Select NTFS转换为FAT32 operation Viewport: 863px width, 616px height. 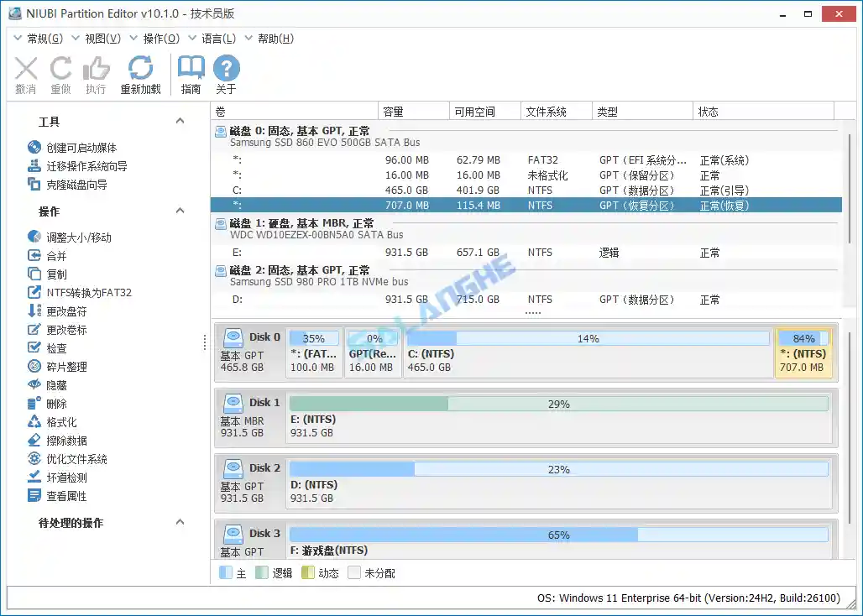click(x=80, y=293)
